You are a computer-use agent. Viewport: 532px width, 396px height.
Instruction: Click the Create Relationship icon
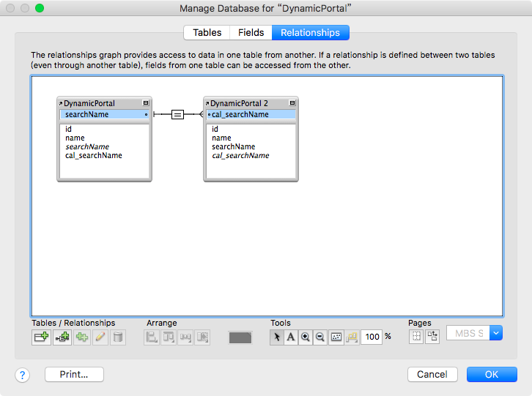(62, 337)
